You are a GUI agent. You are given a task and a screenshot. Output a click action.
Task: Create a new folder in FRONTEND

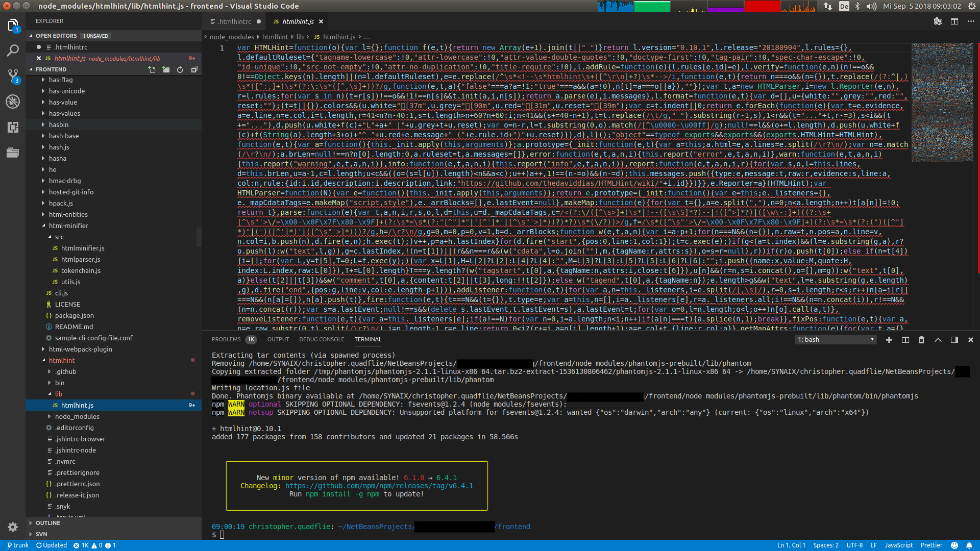(x=166, y=69)
